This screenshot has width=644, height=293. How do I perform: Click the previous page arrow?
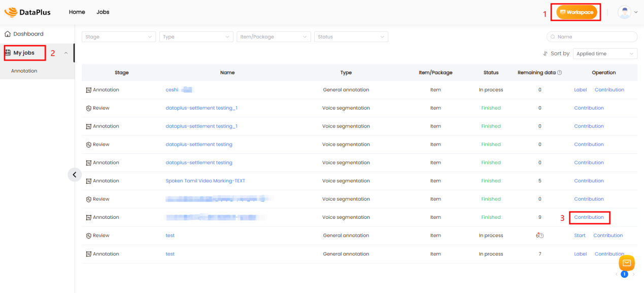coord(617,274)
